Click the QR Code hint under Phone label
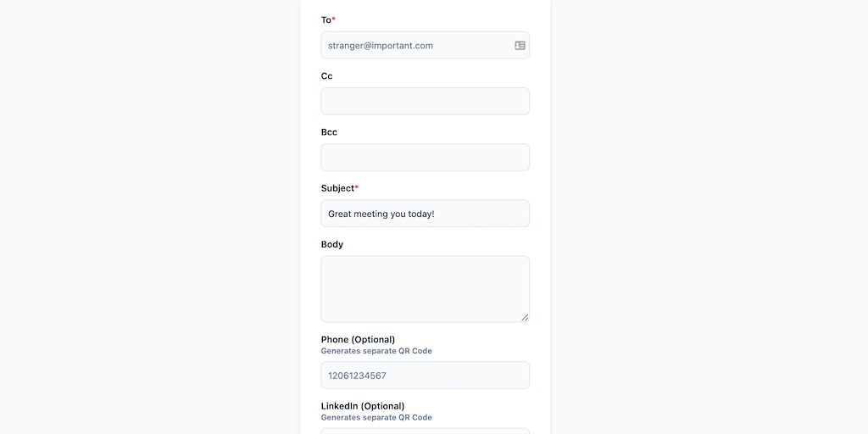The image size is (868, 434). [x=376, y=351]
